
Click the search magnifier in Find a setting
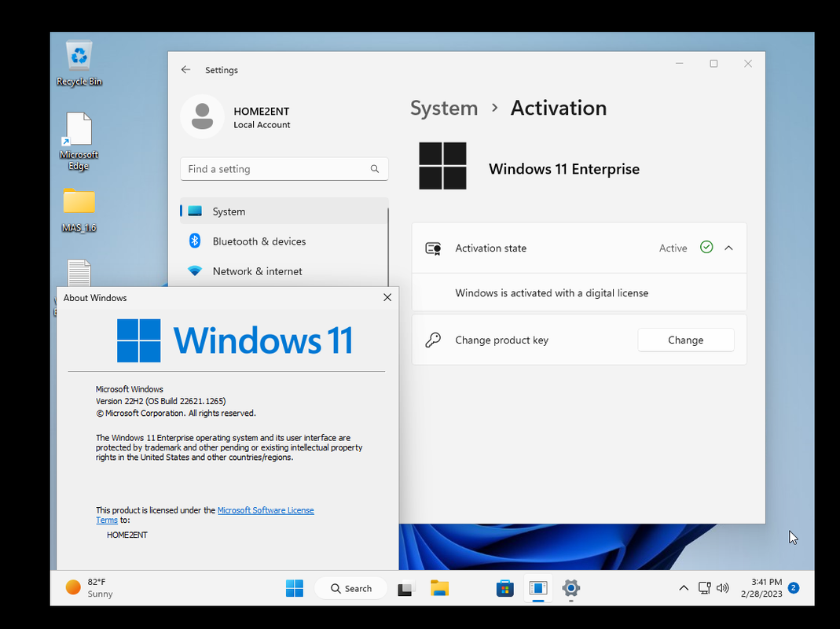(x=375, y=169)
